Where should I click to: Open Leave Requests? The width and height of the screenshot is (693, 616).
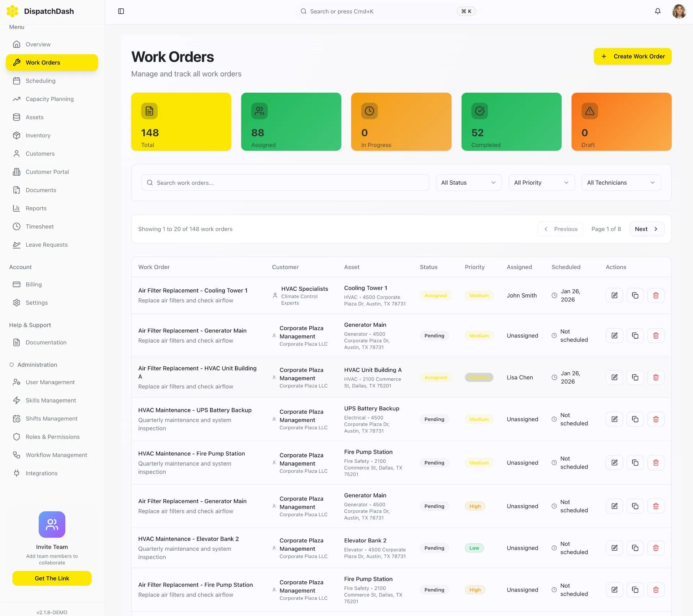click(x=52, y=245)
